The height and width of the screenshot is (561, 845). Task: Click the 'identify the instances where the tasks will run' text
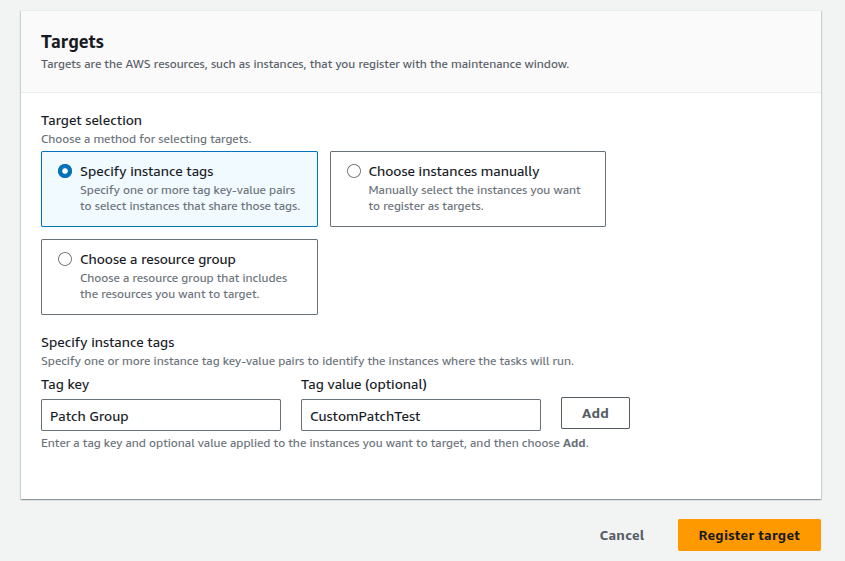[x=447, y=361]
